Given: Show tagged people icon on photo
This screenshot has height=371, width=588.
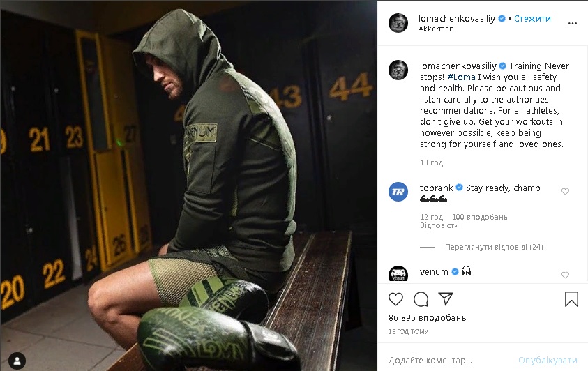Looking at the screenshot, I should pyautogui.click(x=17, y=361).
